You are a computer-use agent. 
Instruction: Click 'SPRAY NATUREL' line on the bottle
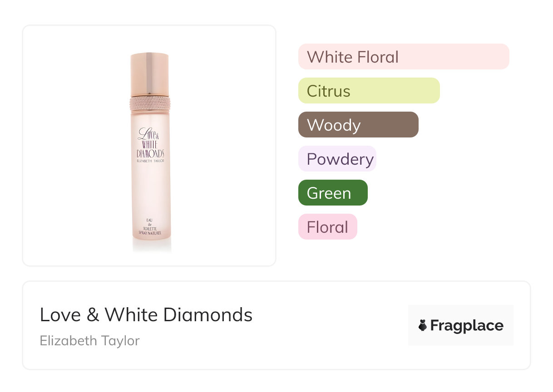[x=150, y=232]
